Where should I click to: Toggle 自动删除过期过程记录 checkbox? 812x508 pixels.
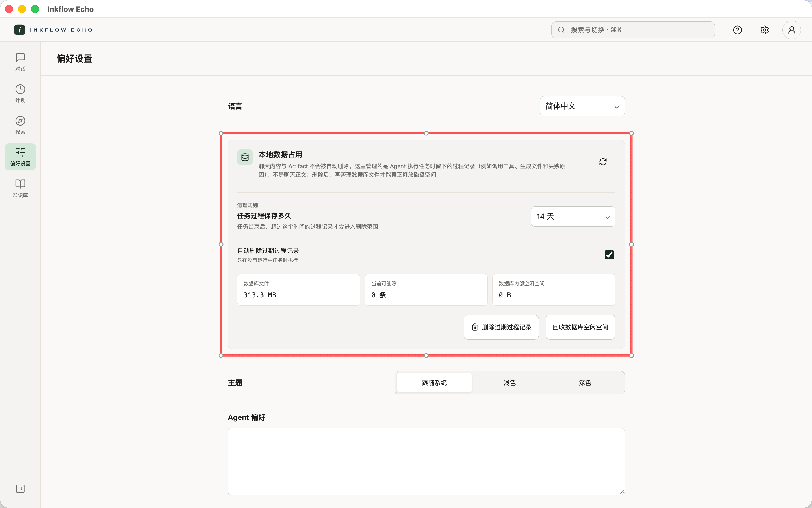pos(609,255)
